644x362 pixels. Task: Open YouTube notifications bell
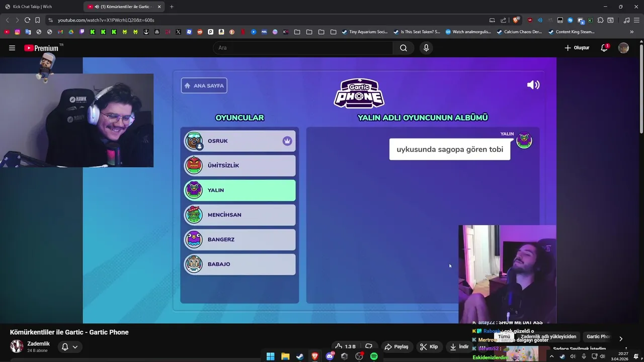point(604,48)
